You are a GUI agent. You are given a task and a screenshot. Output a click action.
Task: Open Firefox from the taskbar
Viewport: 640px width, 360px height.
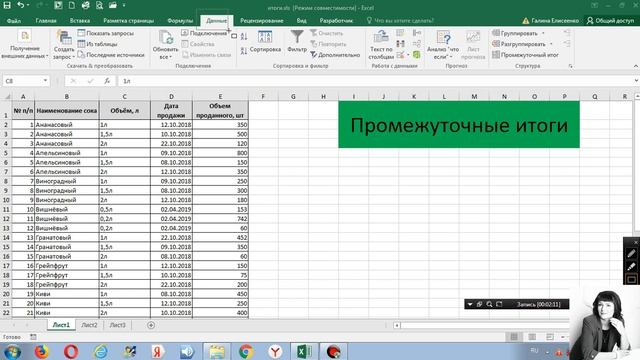(x=41, y=351)
